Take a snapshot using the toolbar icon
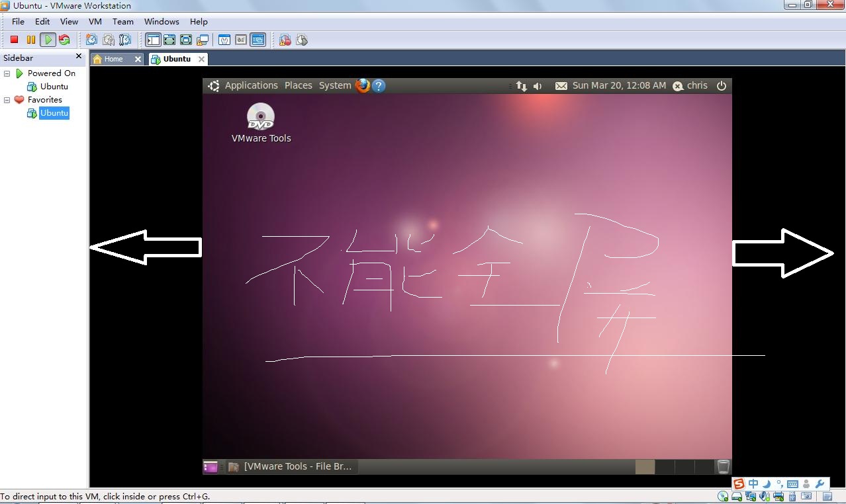 point(91,40)
